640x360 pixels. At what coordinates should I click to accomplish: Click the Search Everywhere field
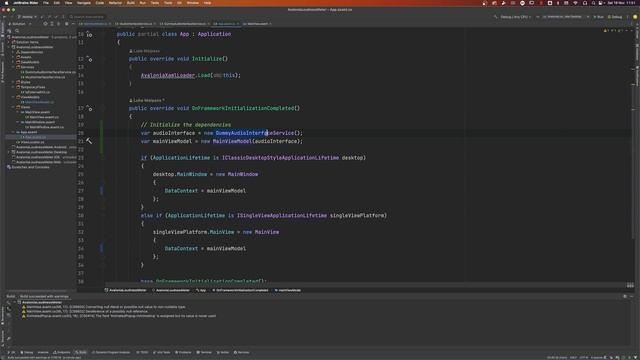(x=87, y=17)
